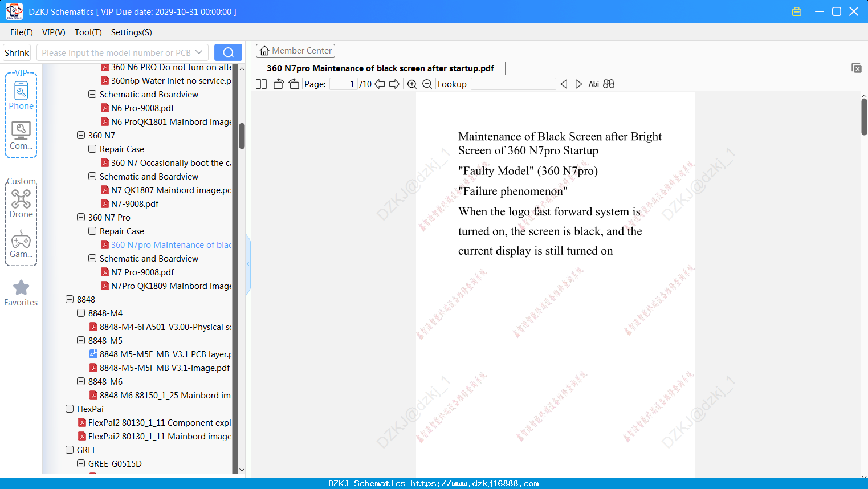
Task: Click the blue search button
Action: point(228,52)
